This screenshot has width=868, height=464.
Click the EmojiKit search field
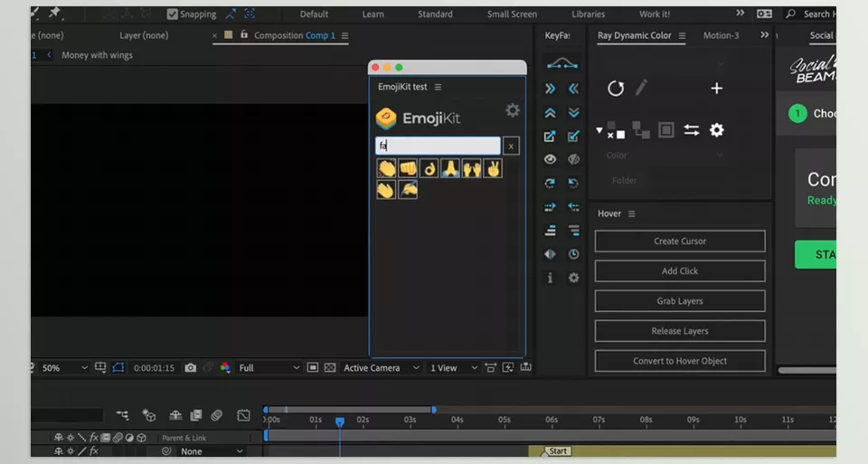(438, 146)
